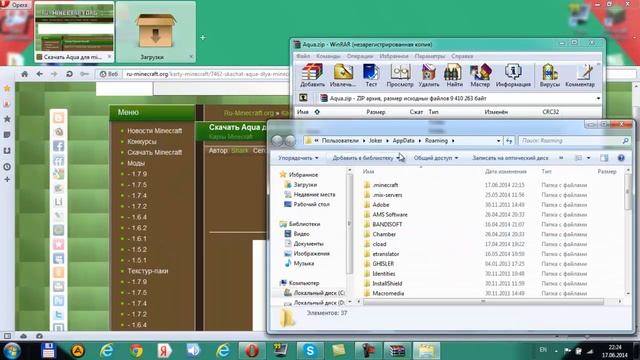Click WinRAR Find (Найти) toolbar icon

(454, 75)
